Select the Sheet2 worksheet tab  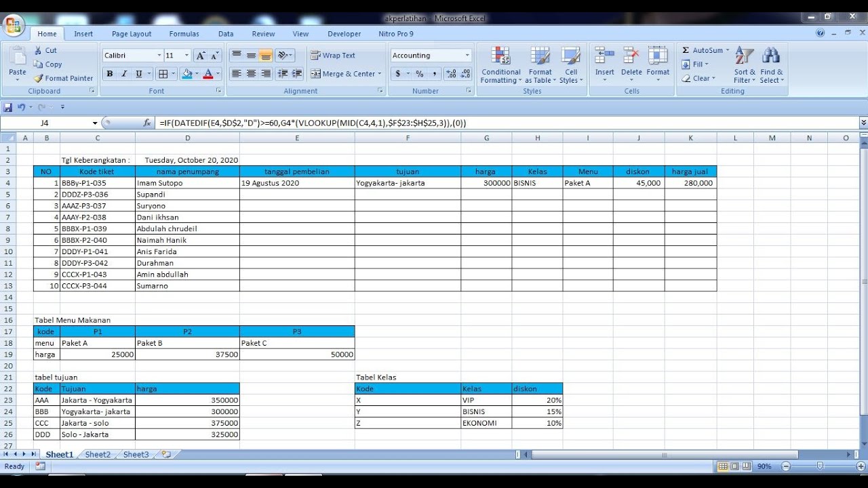[98, 454]
